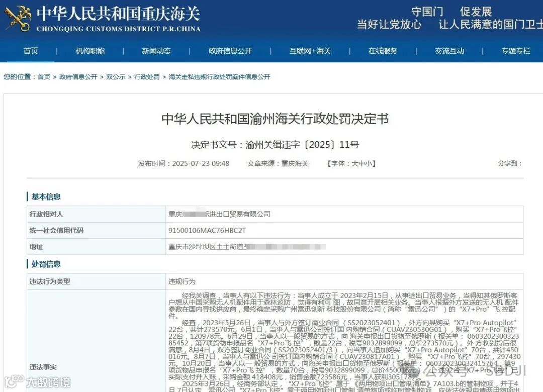Follow the 双公示 breadcrumb link
This screenshot has width=543, height=392.
click(116, 77)
